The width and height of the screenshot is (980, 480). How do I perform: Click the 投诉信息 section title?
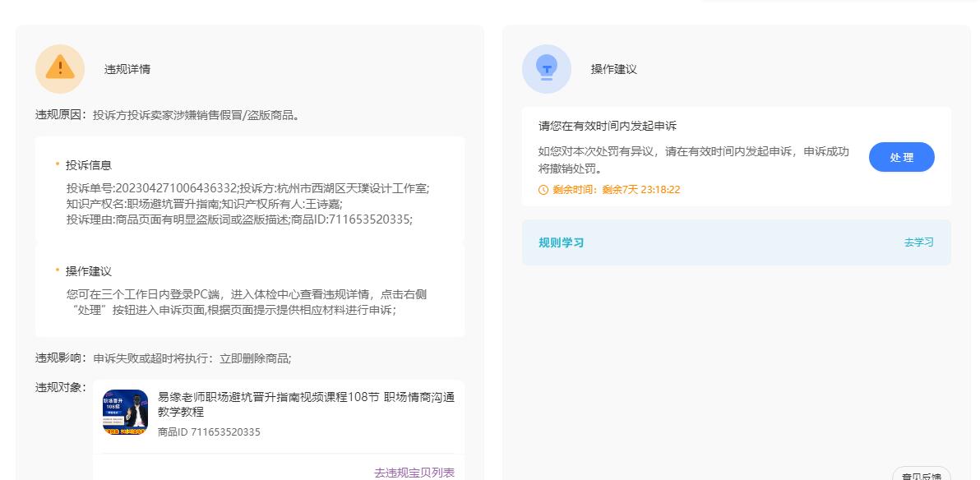click(x=89, y=165)
